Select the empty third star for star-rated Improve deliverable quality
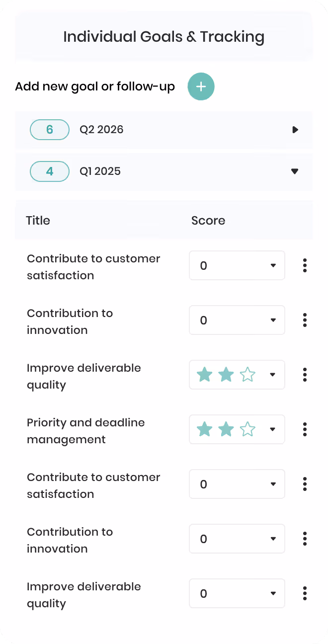Viewport: 328px width, 644px height. (247, 374)
